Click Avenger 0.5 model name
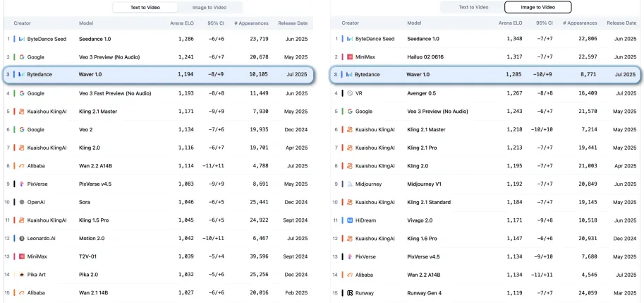Viewport: 644px width, 303px height. (421, 93)
